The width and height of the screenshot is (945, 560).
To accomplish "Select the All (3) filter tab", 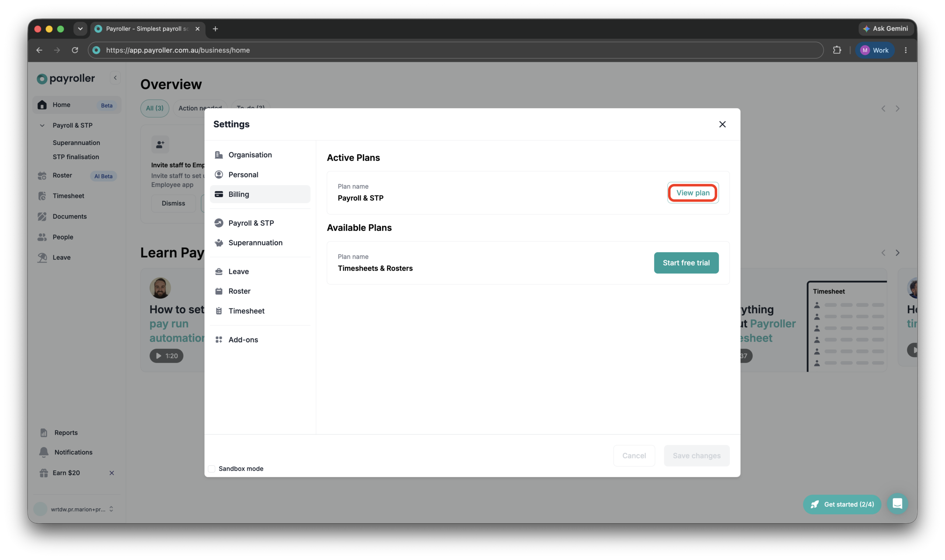I will (155, 108).
